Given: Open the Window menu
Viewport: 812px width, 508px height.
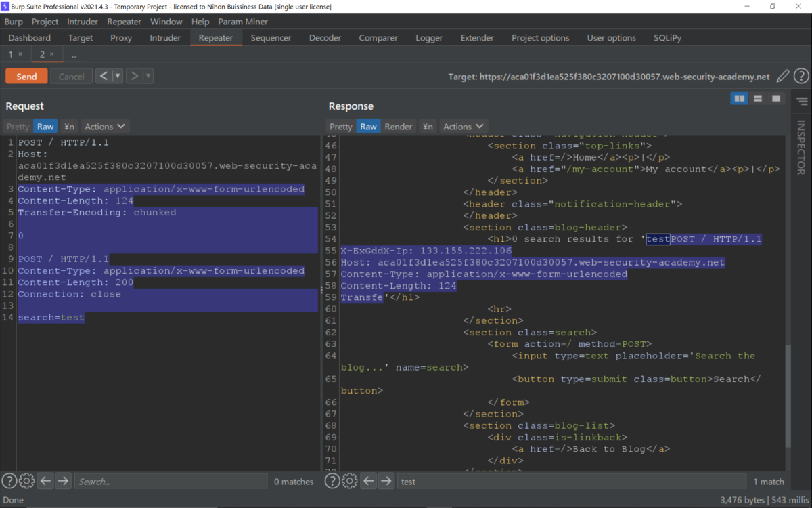Looking at the screenshot, I should [166, 22].
